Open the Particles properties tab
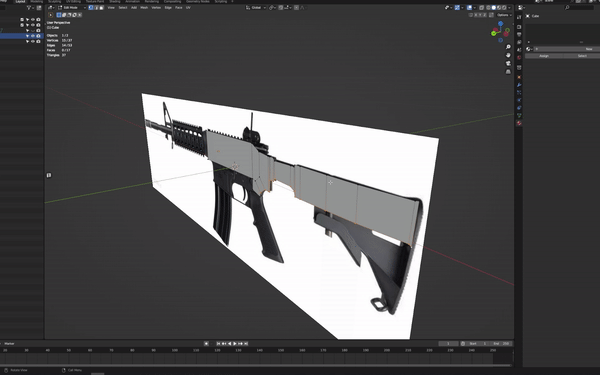The image size is (600, 375). (x=519, y=92)
